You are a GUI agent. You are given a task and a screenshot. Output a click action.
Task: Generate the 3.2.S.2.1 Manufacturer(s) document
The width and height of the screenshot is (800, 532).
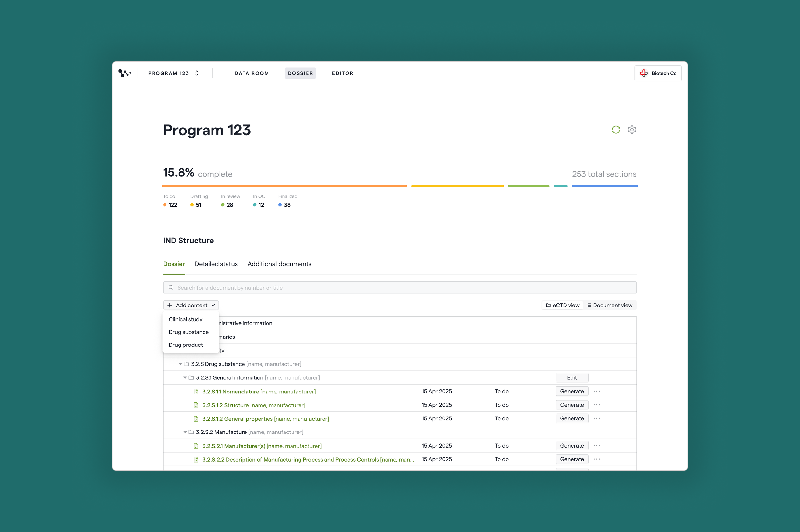pos(572,446)
